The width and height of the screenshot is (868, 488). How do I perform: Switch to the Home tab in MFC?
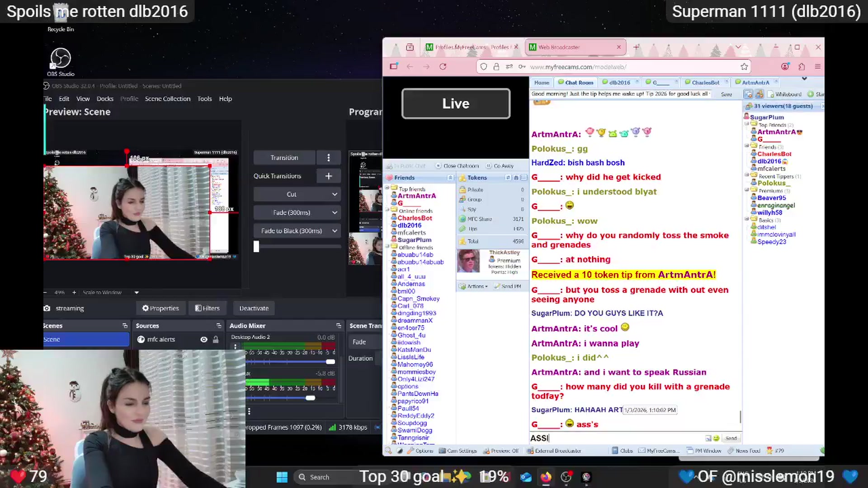(542, 82)
